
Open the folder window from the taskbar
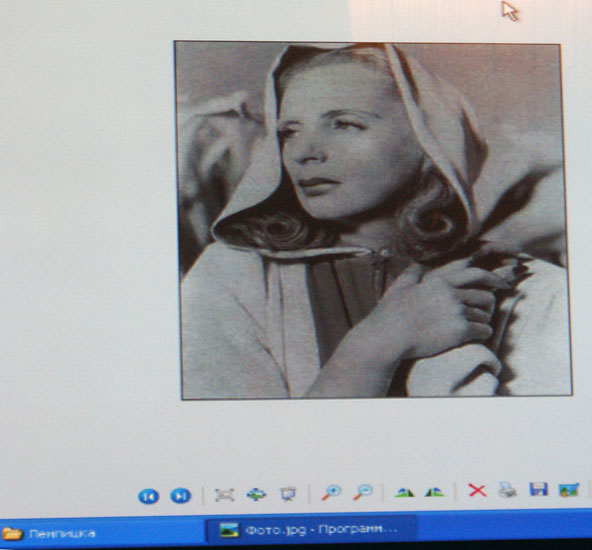tap(48, 534)
